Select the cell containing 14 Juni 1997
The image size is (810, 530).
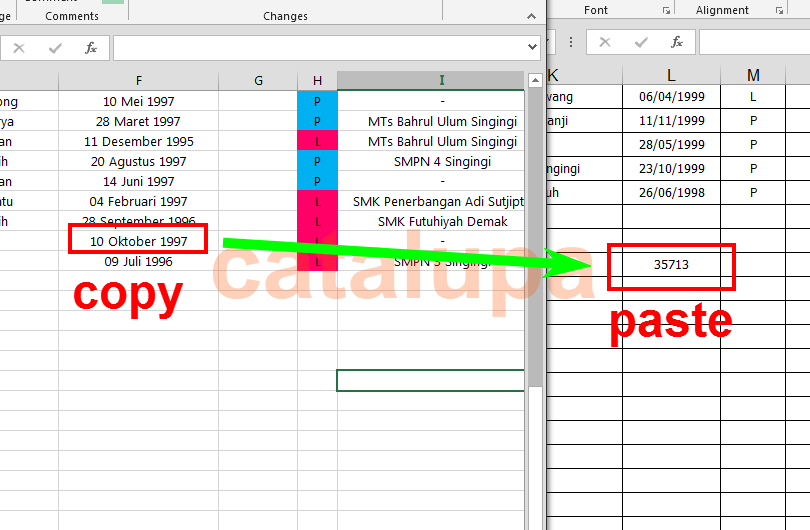138,181
